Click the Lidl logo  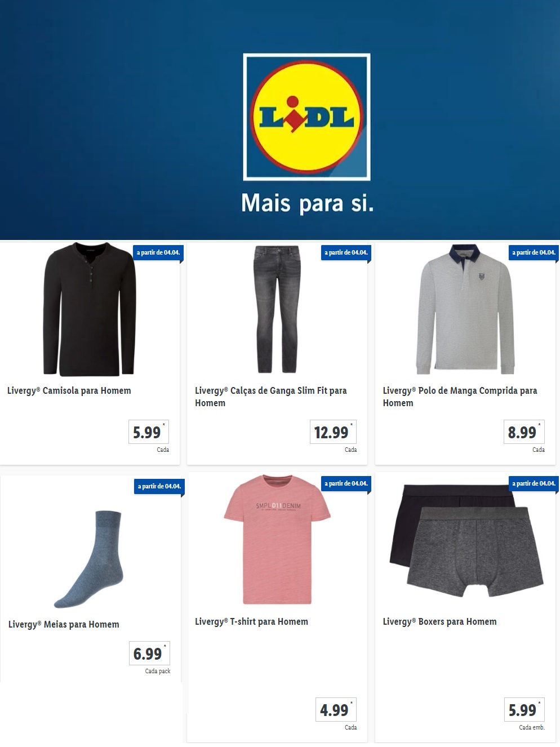(x=306, y=117)
